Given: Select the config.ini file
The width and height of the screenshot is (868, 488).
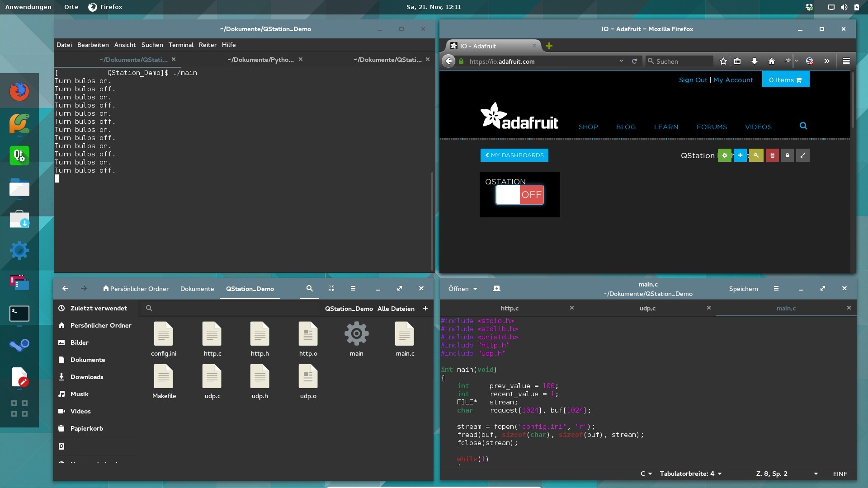Looking at the screenshot, I should [164, 339].
